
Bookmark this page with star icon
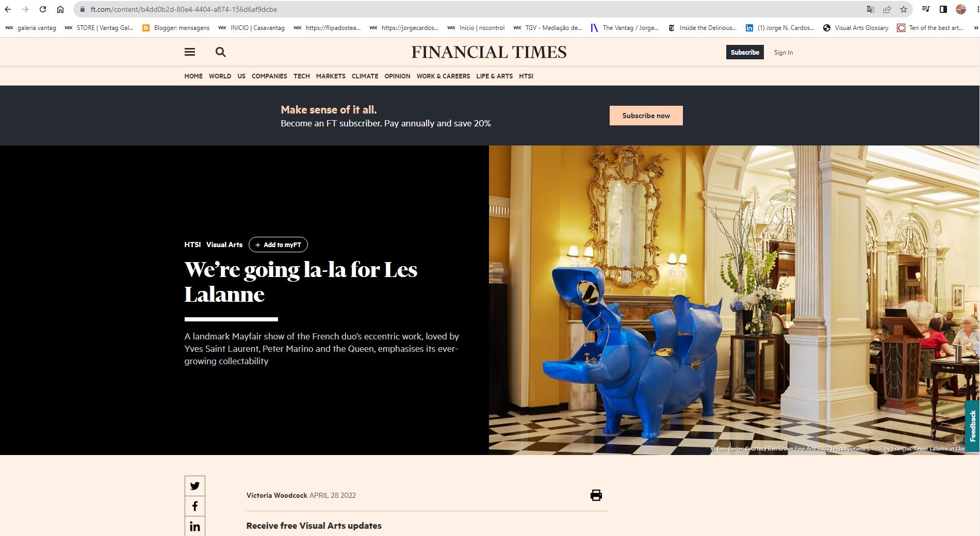point(904,9)
